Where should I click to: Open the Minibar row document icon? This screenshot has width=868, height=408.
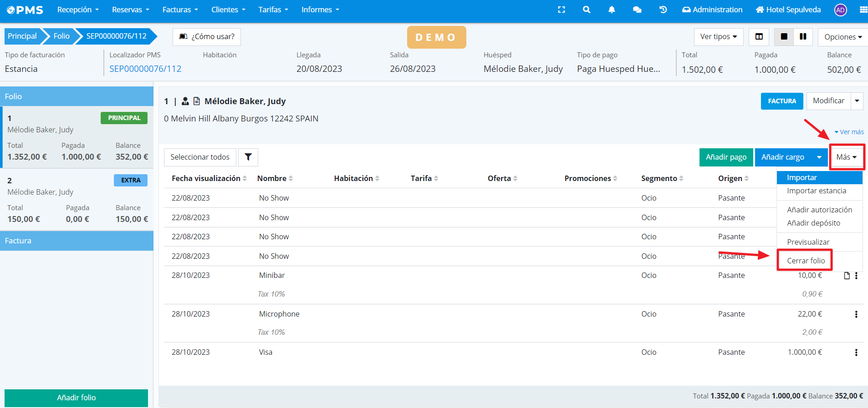click(x=847, y=276)
